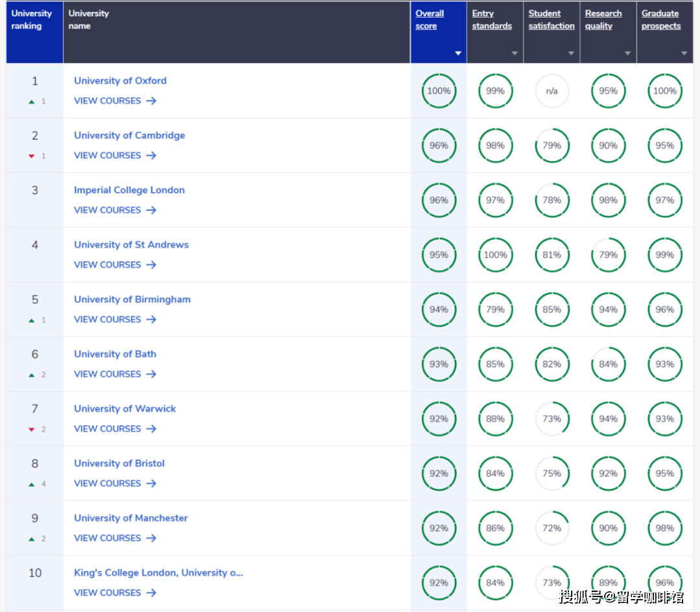
Task: Click Bath's green up-arrow rank change icon
Action: (32, 375)
